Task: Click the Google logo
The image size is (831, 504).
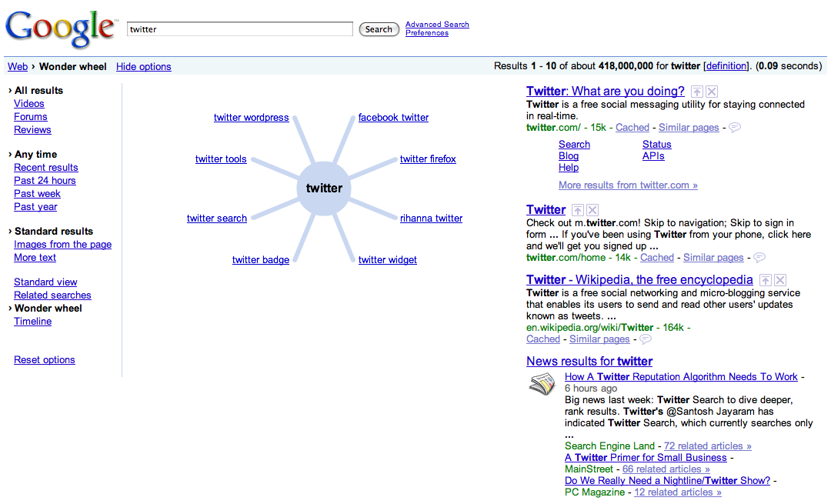Action: click(x=60, y=28)
